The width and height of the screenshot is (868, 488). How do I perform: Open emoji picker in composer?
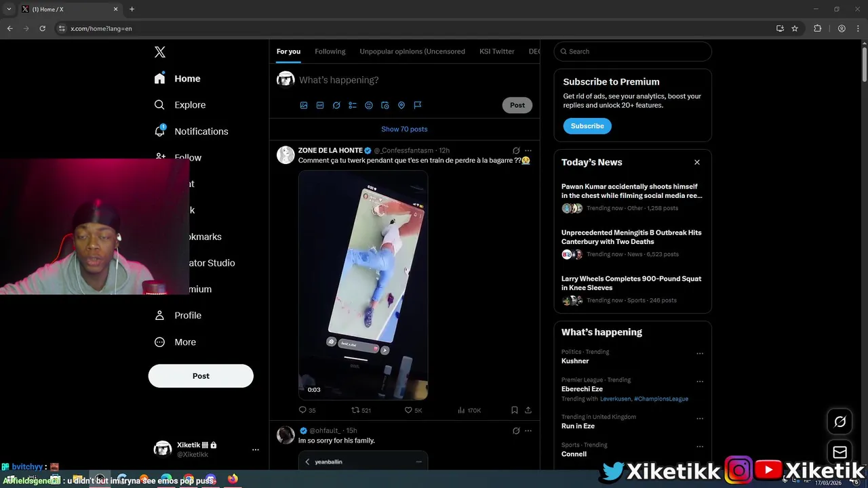pos(369,105)
